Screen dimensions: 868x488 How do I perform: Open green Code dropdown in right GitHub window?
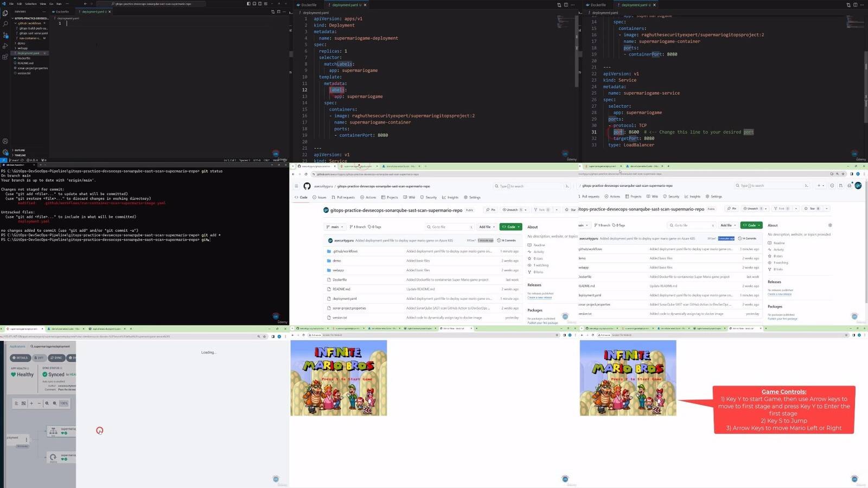click(x=752, y=225)
